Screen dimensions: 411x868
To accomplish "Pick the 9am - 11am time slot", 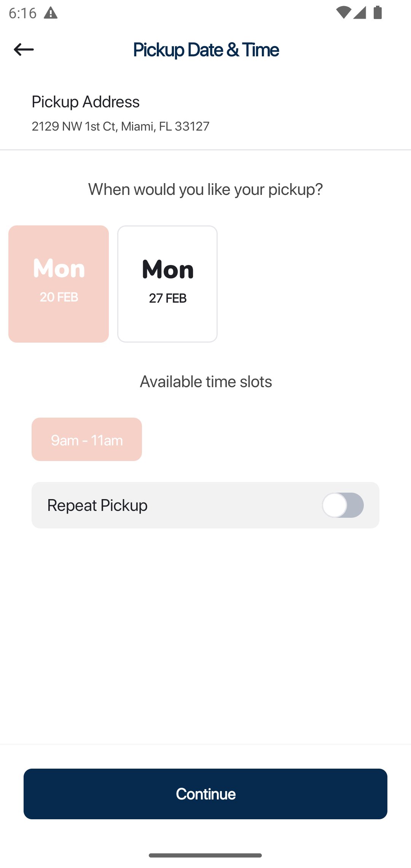I will [87, 439].
